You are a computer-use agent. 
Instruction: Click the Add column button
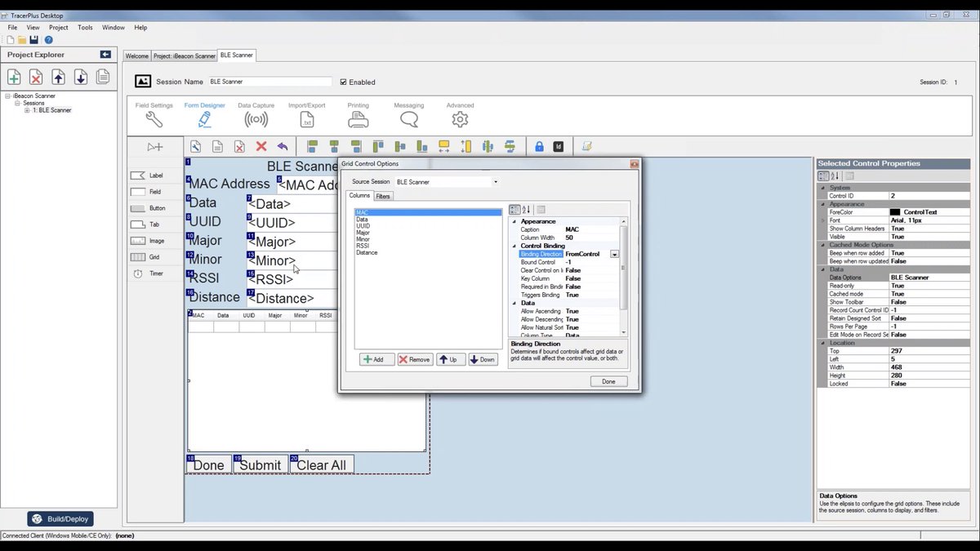click(x=376, y=359)
